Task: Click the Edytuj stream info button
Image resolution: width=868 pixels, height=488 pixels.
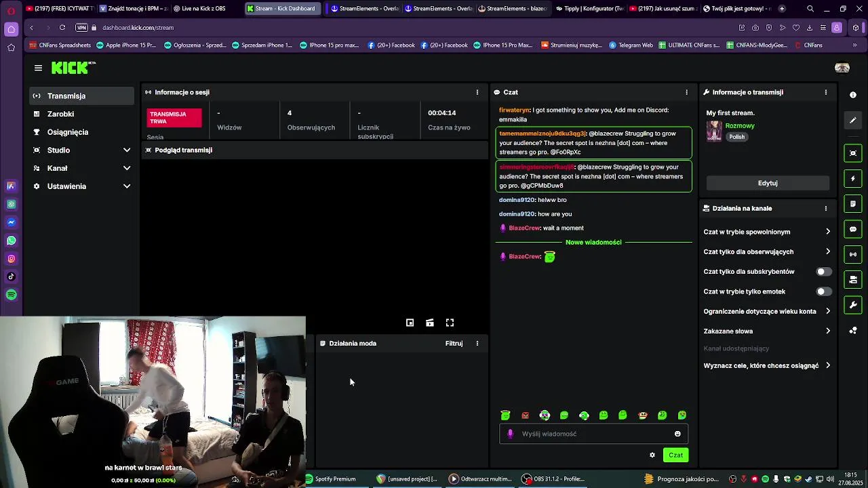Action: point(768,183)
